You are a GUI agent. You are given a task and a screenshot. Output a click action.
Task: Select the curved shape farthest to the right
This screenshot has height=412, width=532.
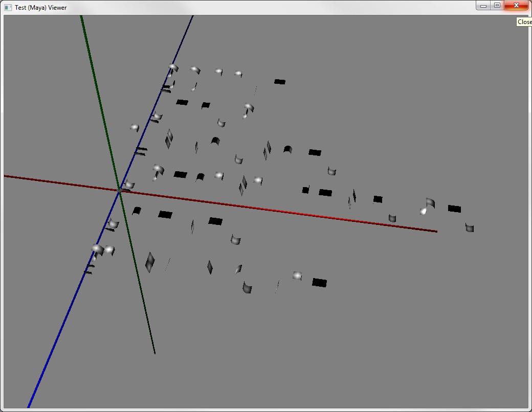[469, 227]
